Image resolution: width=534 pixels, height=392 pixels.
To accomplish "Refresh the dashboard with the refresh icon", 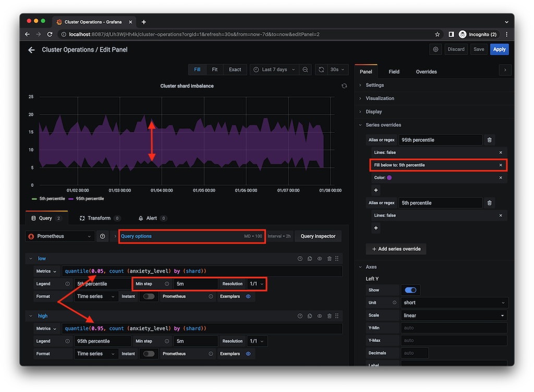I will 321,69.
